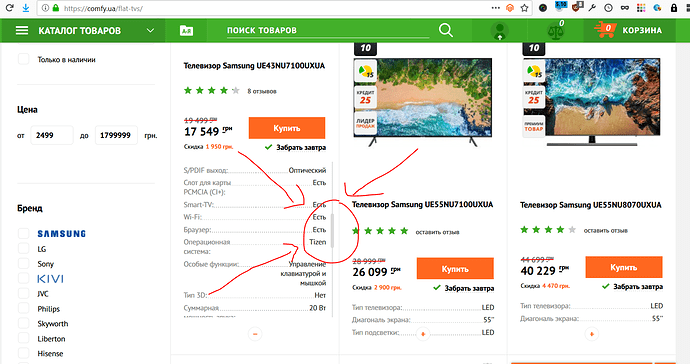The height and width of the screenshot is (364, 690).
Task: Collapse specs with the minus button
Action: pyautogui.click(x=255, y=334)
